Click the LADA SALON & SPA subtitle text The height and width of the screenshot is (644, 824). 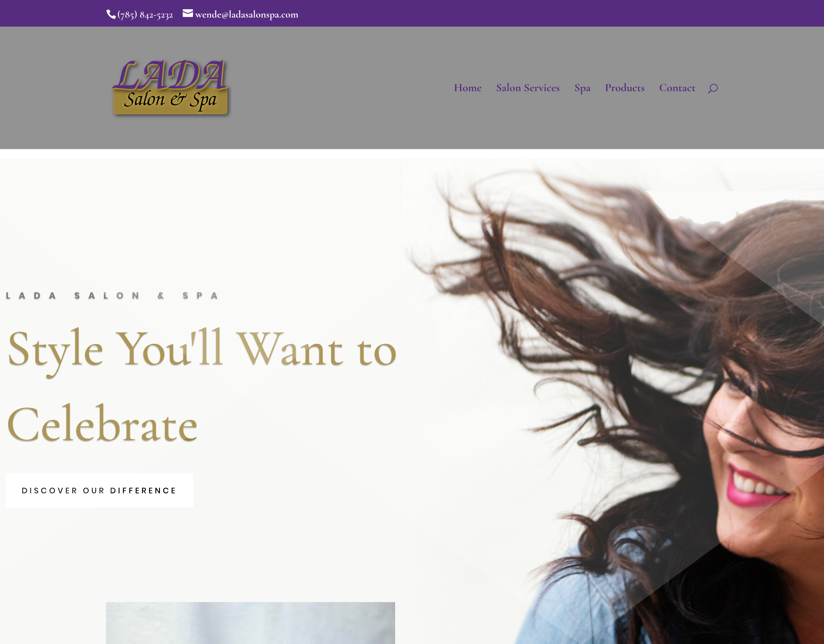coord(112,296)
